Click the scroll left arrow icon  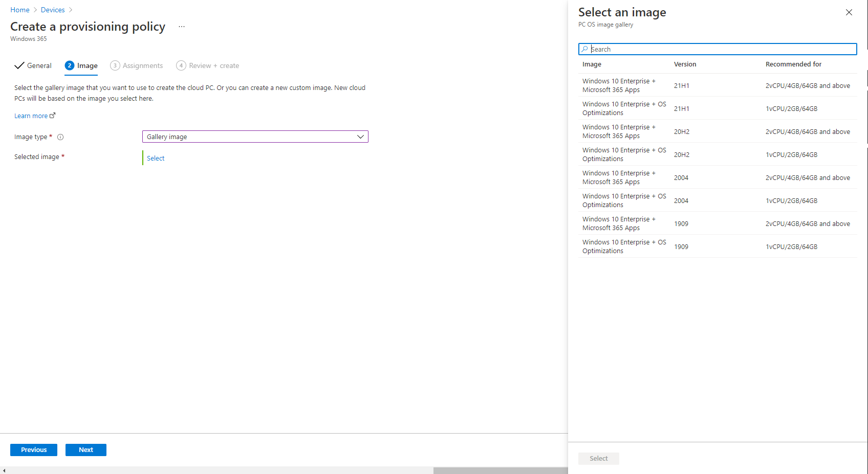pyautogui.click(x=4, y=470)
